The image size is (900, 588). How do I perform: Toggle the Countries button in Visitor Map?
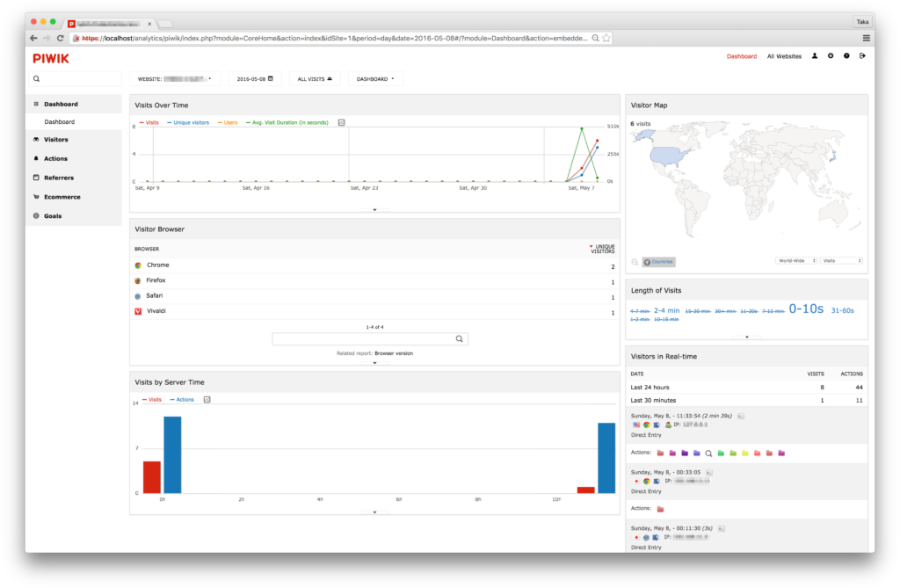[659, 262]
